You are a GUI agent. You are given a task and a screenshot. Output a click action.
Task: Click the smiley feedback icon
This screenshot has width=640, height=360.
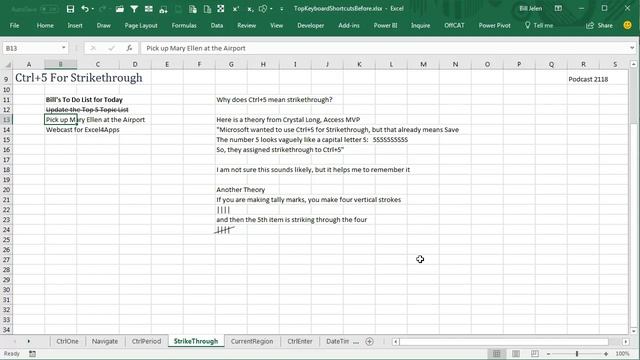click(x=627, y=25)
